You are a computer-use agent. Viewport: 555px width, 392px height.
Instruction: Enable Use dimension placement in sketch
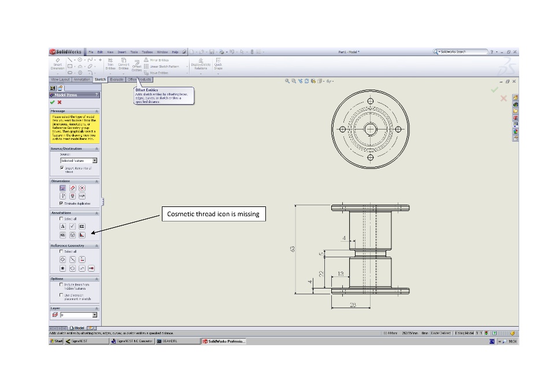click(61, 295)
